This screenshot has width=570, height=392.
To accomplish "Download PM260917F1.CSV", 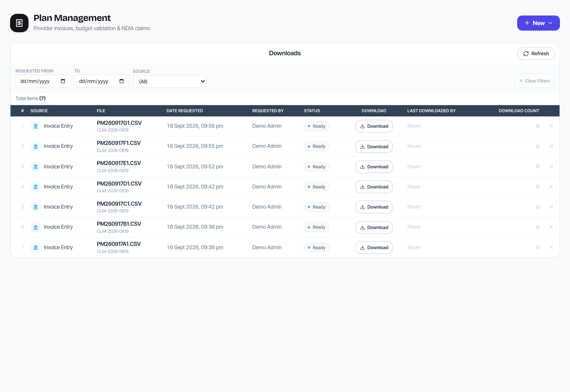I will click(374, 147).
